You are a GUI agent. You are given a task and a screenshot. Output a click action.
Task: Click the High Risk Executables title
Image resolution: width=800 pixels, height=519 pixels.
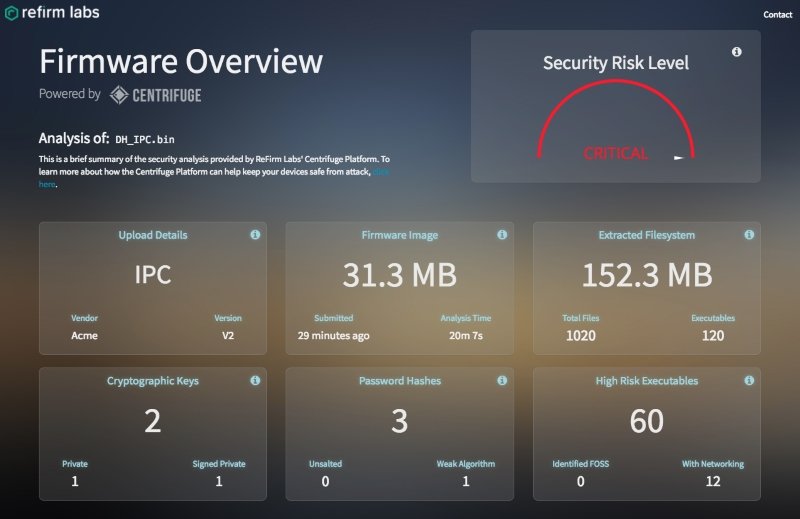click(x=646, y=381)
